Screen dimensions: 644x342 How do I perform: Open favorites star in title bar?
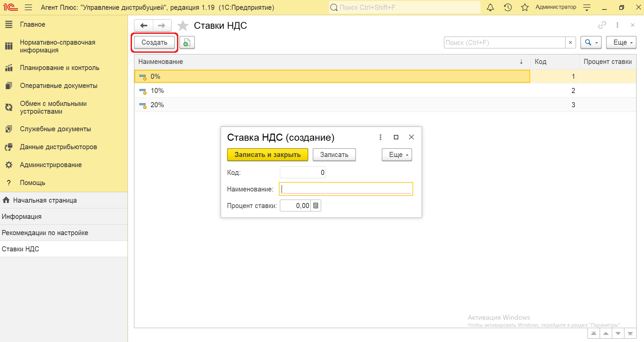click(x=525, y=7)
